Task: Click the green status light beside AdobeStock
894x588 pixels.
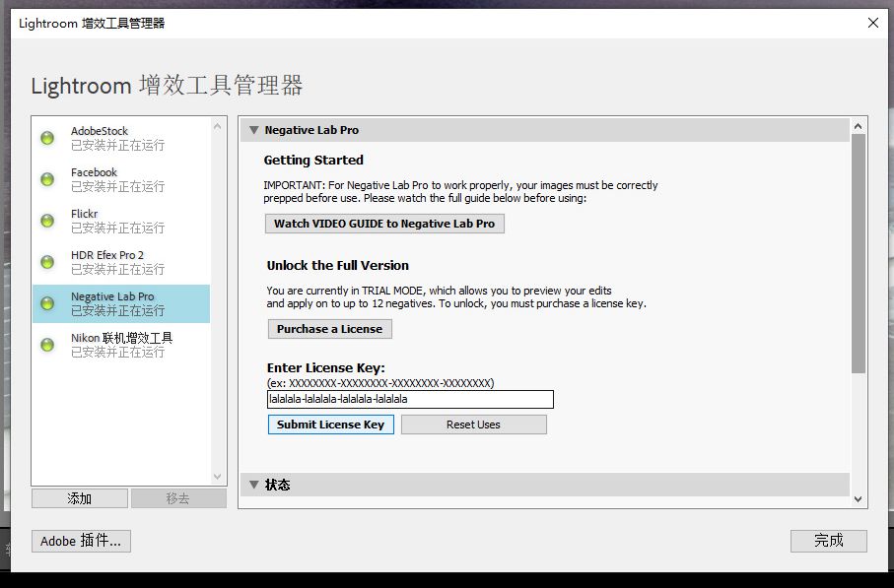Action: pyautogui.click(x=47, y=138)
